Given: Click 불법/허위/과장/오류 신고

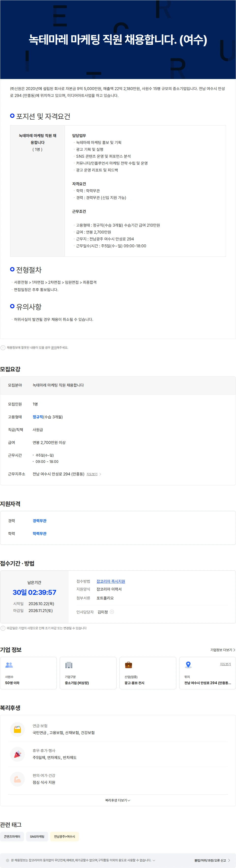Looking at the screenshot, I should click(x=212, y=860).
